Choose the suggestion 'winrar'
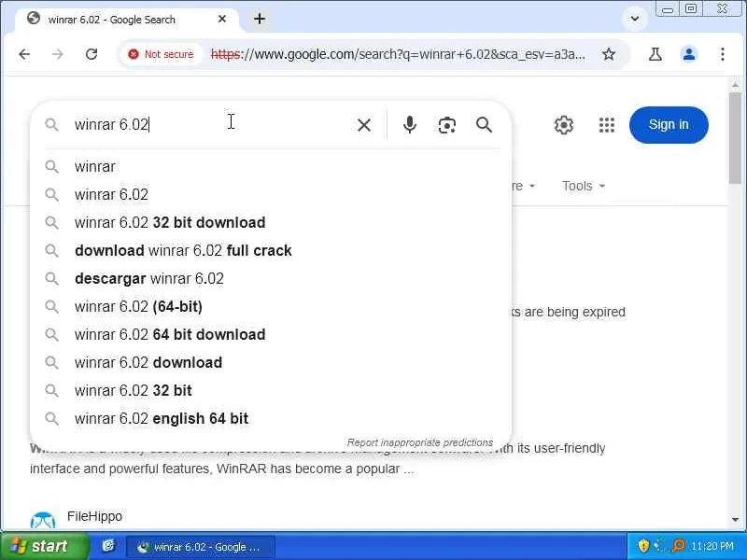 coord(271,167)
